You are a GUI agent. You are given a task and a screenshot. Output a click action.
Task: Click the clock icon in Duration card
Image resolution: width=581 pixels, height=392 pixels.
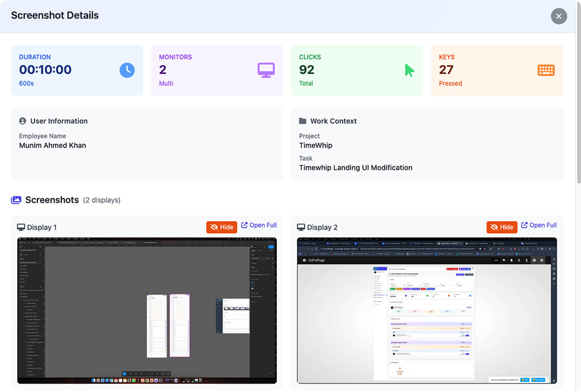[x=127, y=70]
